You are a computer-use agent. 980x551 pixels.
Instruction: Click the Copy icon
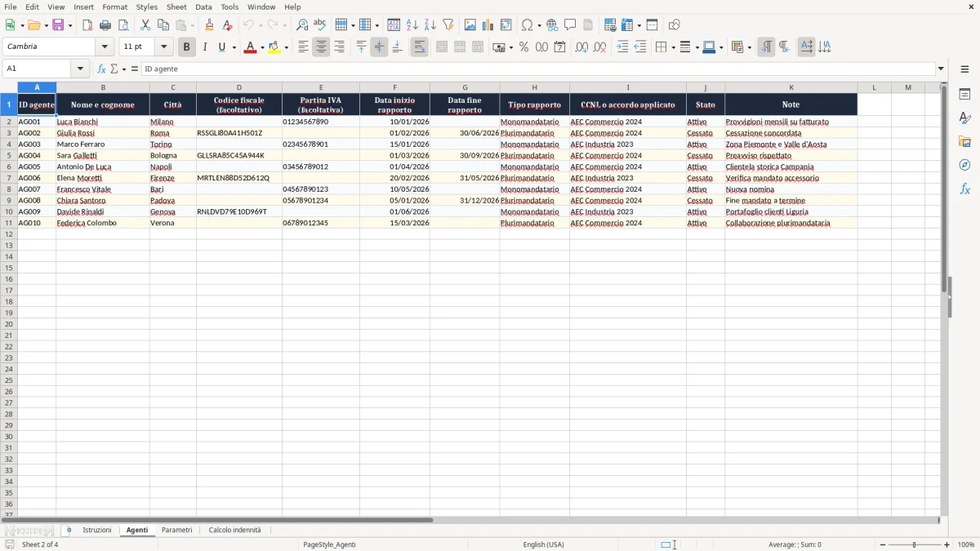pyautogui.click(x=163, y=25)
